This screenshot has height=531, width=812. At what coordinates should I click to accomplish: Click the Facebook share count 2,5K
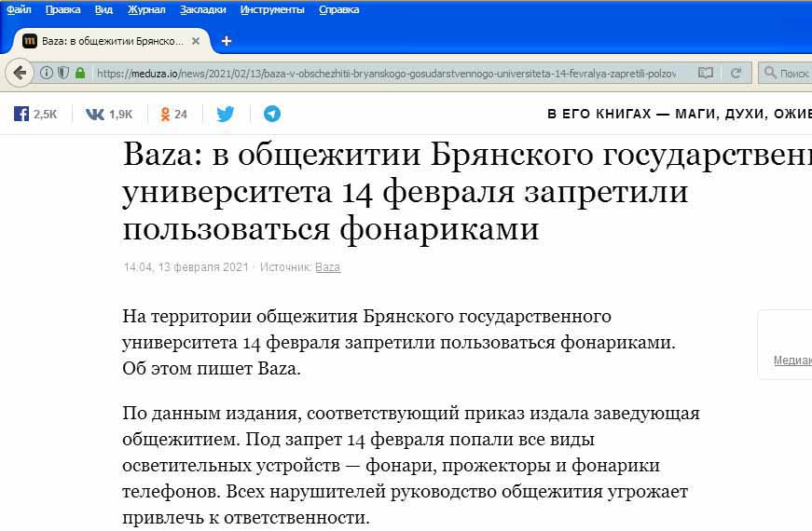[x=46, y=114]
